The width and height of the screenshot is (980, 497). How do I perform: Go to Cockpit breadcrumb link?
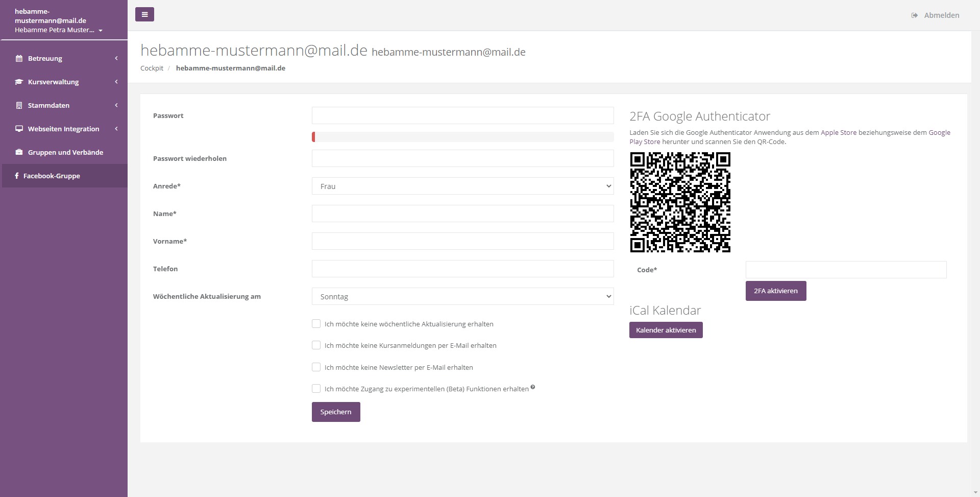[x=152, y=68]
